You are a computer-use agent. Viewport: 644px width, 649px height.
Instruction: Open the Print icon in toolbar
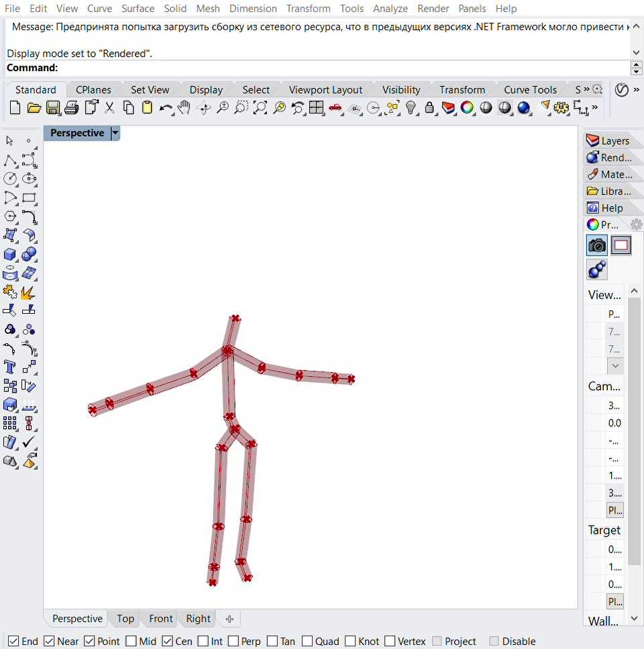(72, 108)
